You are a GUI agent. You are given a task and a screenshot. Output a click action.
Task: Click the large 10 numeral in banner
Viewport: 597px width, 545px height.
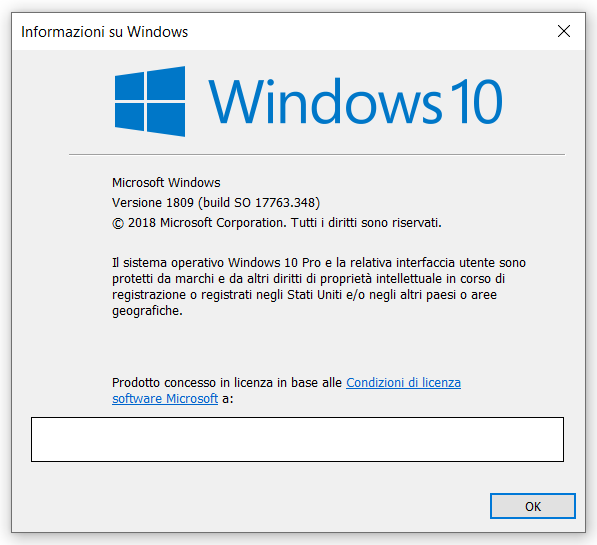pos(477,101)
